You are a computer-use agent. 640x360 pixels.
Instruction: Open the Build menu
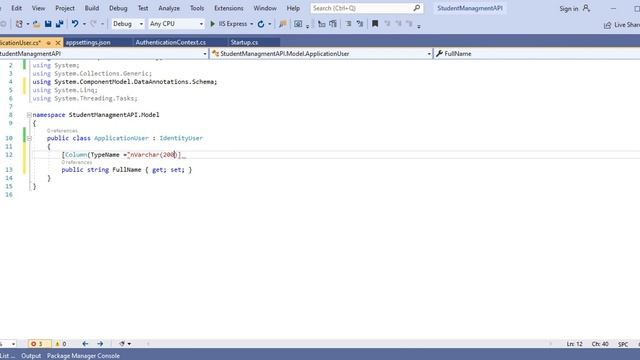tap(91, 8)
